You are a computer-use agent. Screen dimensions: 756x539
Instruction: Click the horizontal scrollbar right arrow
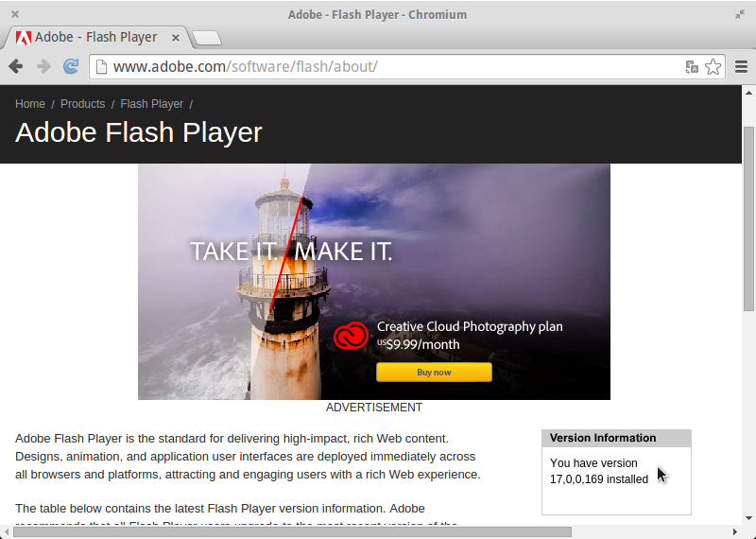coord(735,531)
